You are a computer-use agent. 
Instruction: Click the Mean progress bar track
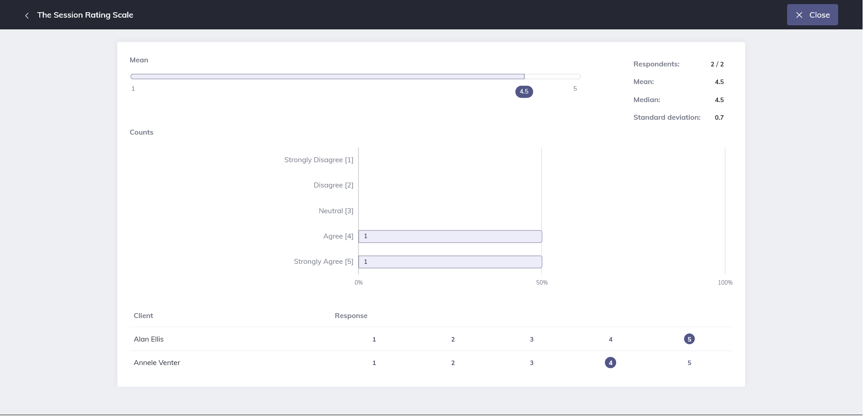point(355,76)
